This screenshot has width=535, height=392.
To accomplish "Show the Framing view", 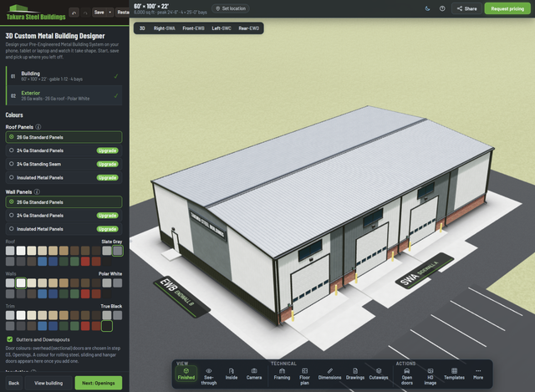I will coord(282,374).
